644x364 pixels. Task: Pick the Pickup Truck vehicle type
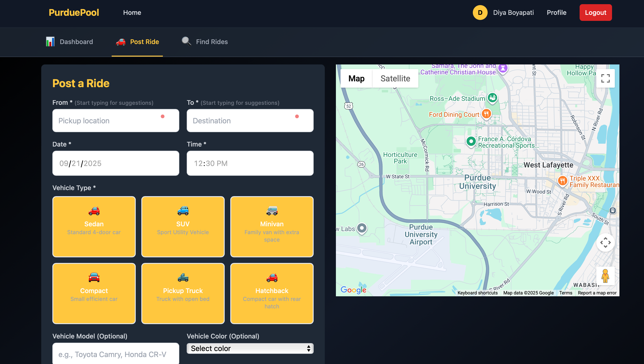(183, 293)
